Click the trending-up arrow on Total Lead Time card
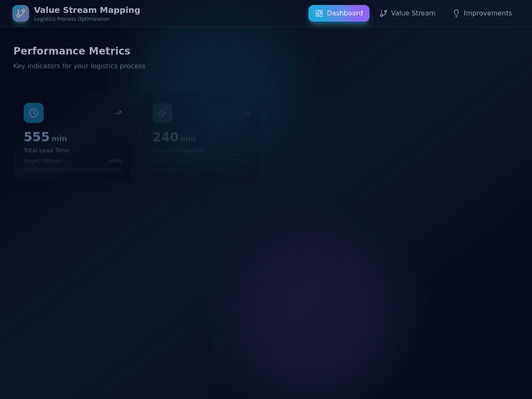Screen dimensions: 532x399 pyautogui.click(x=118, y=113)
